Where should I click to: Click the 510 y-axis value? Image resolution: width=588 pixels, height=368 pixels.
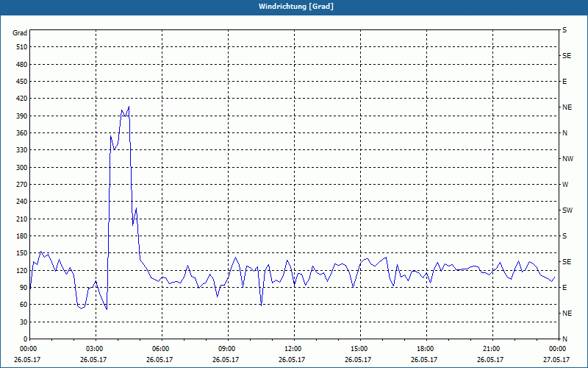21,47
